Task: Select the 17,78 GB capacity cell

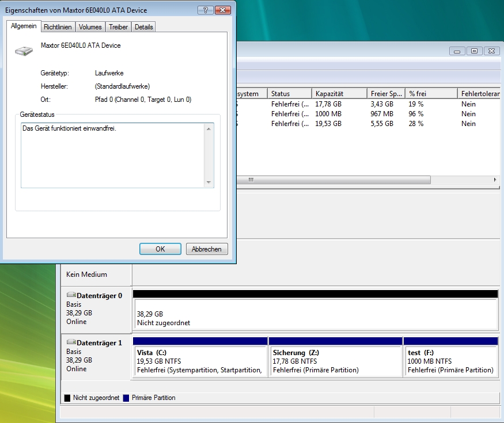Action: (328, 104)
